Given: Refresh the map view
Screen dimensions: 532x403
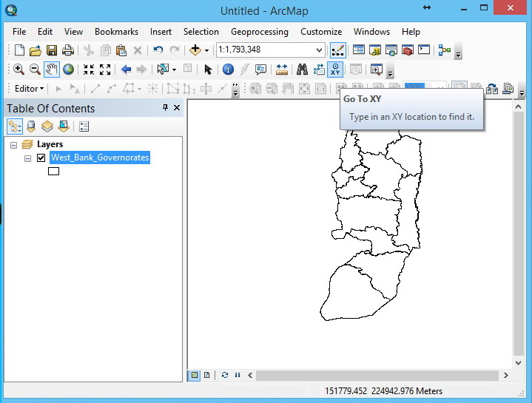Looking at the screenshot, I should tap(225, 375).
